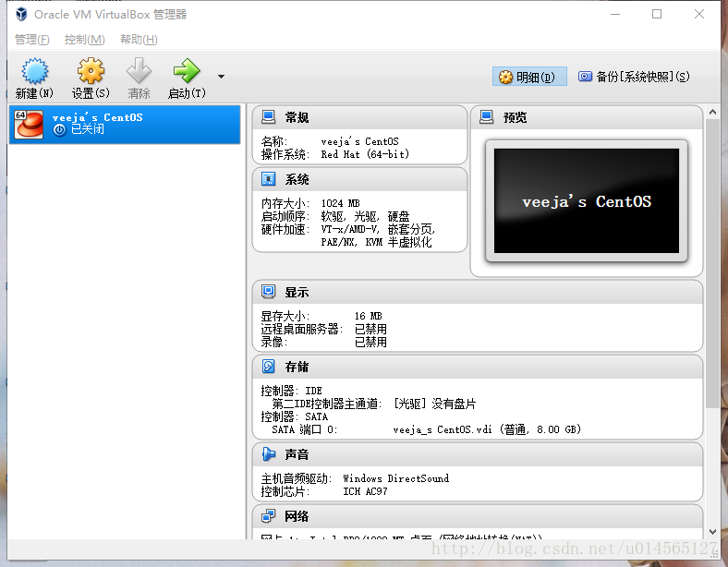Open Settings (设置) gear icon
Viewport: 728px width, 567px height.
click(91, 70)
